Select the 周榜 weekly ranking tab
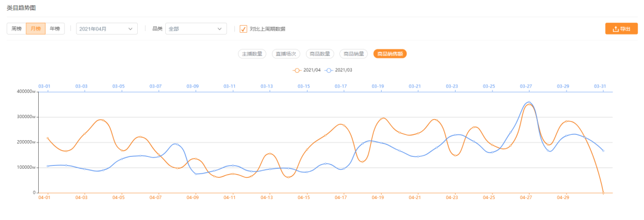644x220 pixels. click(x=17, y=29)
